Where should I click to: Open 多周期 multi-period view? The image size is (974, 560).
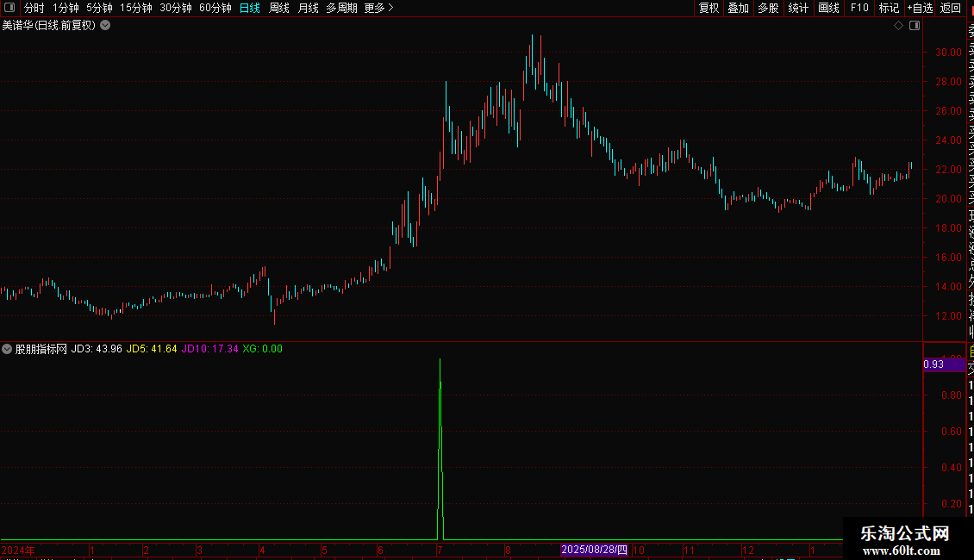coord(341,8)
